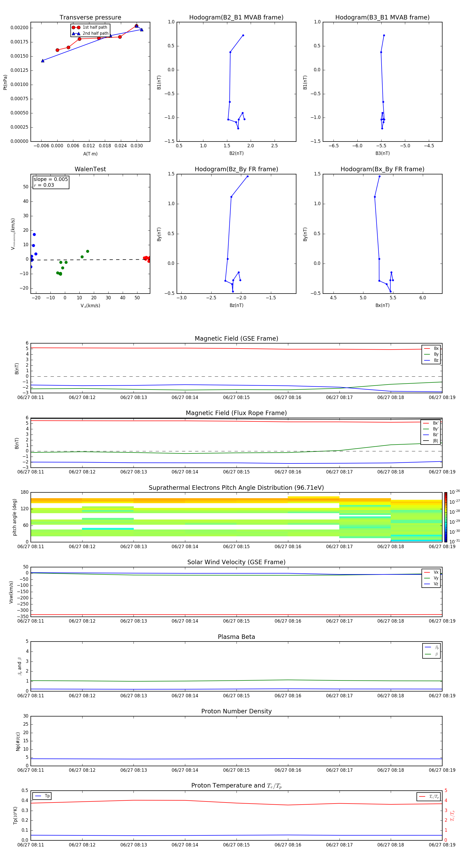This screenshot has height=868, width=473.
Task: Click the 'Hodogram(B3_B1 MVAB frame)' title
Action: 382,17
